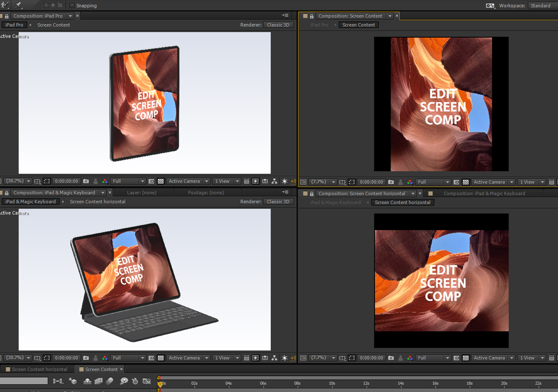Take a snapshot in the Screen Content viewer

(x=391, y=182)
